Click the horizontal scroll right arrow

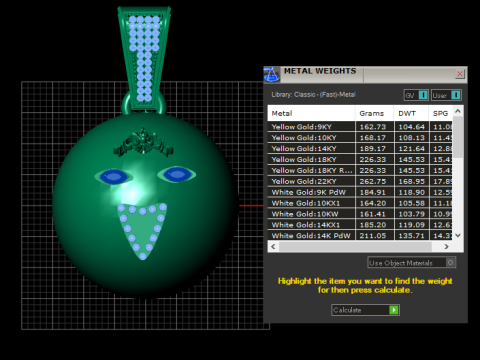click(x=447, y=246)
